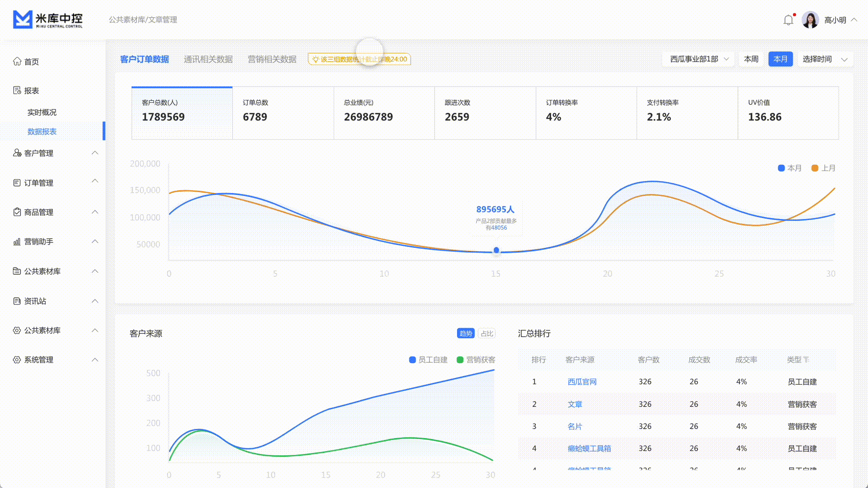Open the 名片 source link
The width and height of the screenshot is (868, 488).
(575, 427)
